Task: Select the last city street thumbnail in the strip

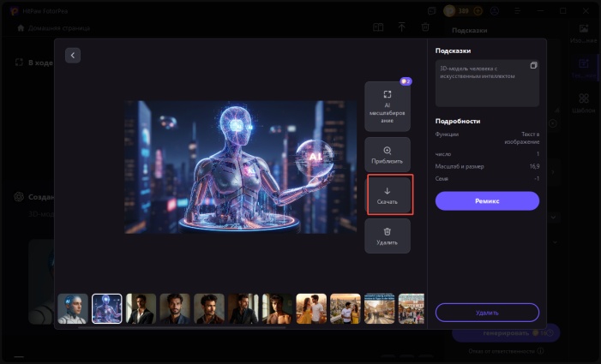Action: tap(411, 308)
